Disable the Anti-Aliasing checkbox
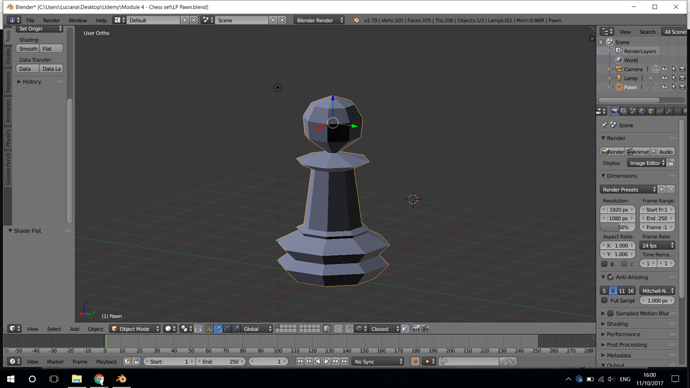This screenshot has width=690, height=388. point(610,277)
